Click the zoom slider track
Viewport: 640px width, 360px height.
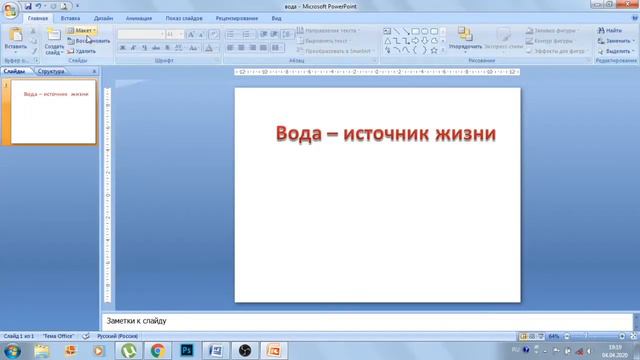(594, 336)
